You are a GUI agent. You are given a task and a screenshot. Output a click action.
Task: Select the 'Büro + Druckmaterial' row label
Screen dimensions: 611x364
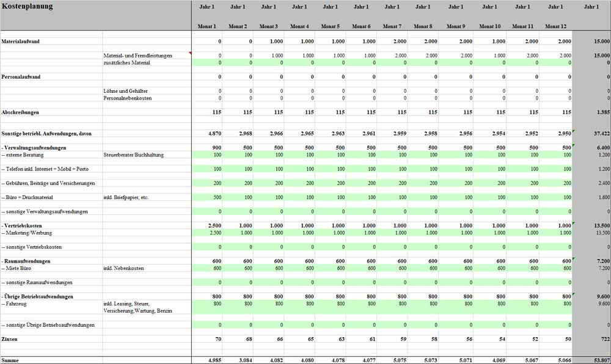click(x=27, y=197)
